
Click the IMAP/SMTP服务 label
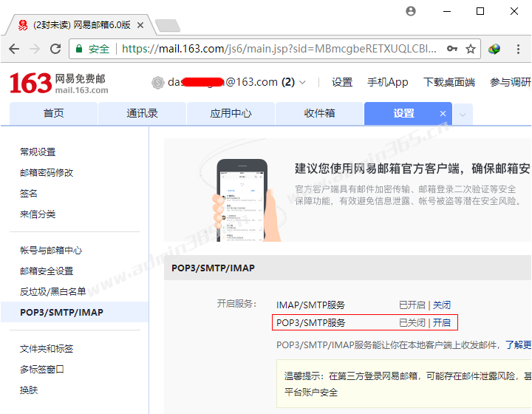coord(310,305)
